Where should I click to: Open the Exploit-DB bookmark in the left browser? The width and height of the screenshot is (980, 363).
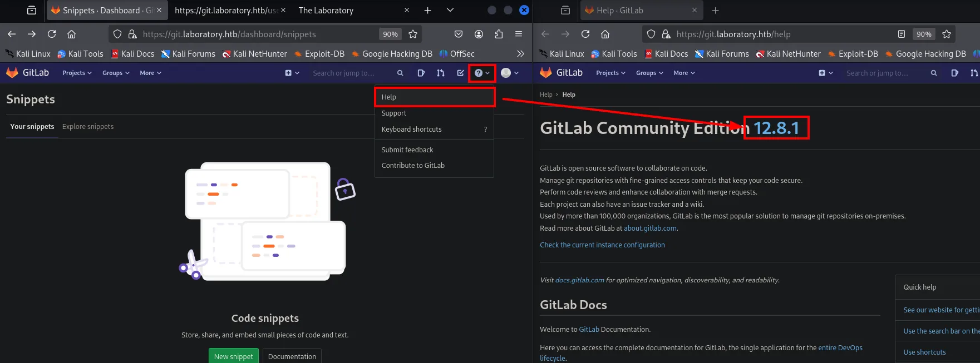pos(319,54)
